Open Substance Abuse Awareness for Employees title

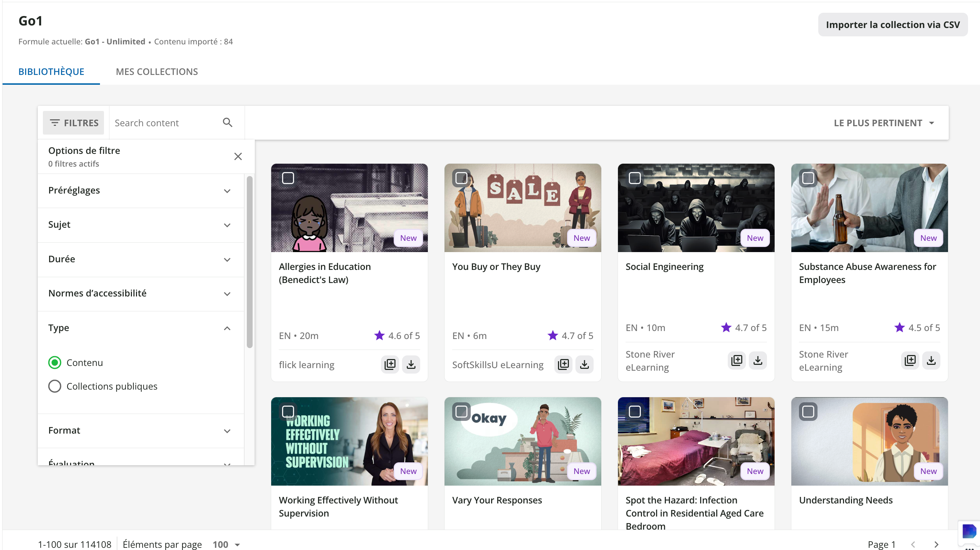[867, 273]
